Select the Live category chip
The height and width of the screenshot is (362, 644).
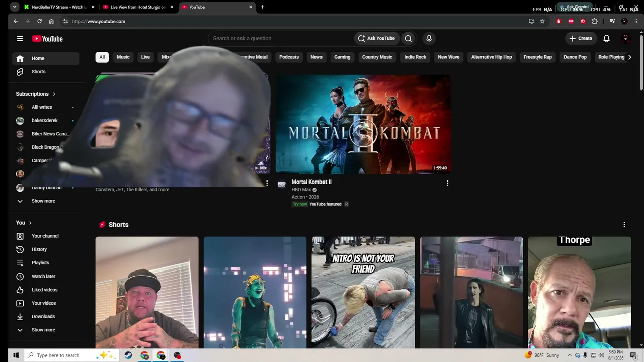click(x=145, y=57)
